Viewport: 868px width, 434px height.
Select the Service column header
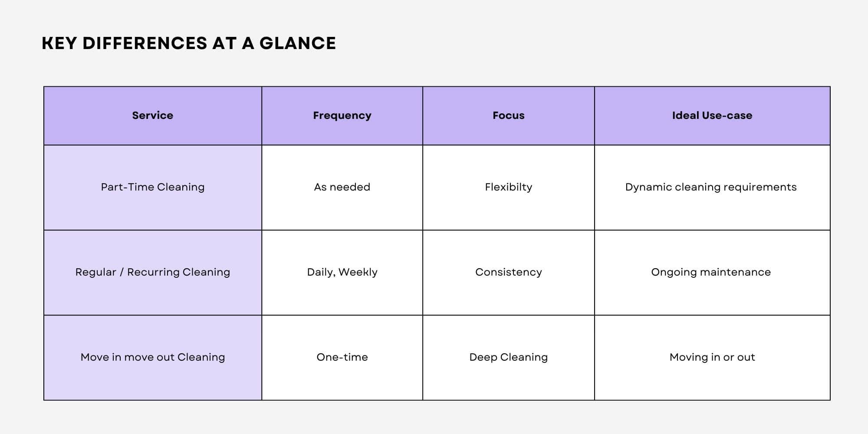[152, 115]
